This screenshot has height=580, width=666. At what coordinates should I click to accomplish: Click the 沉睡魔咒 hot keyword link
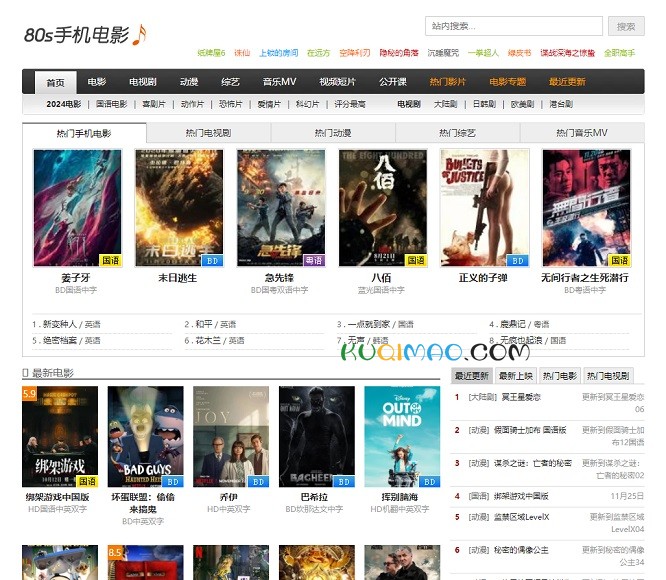click(x=443, y=53)
